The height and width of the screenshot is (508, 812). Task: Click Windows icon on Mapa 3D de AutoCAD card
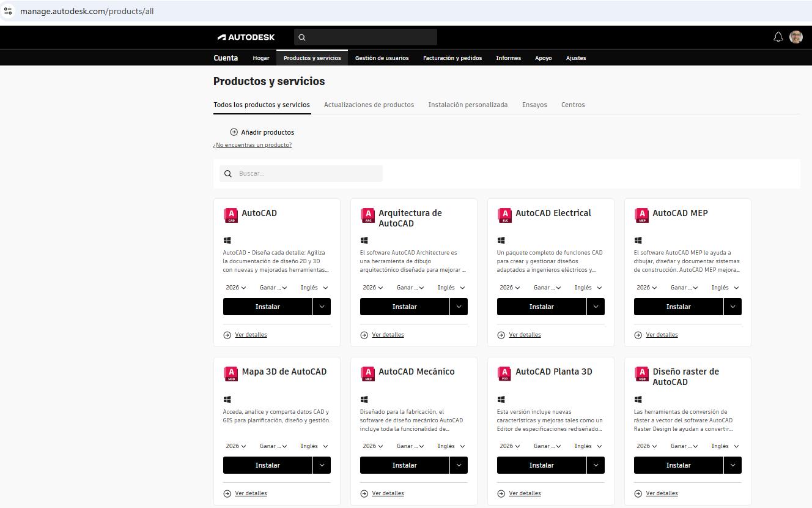click(227, 399)
